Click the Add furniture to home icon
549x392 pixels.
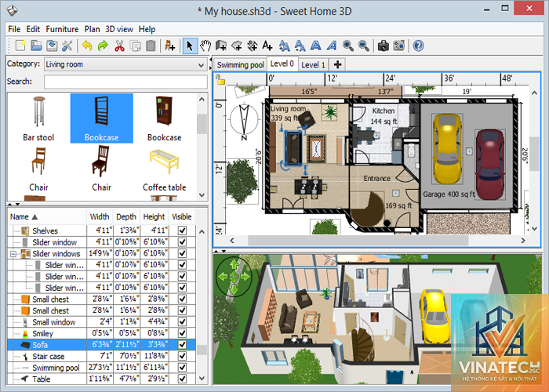click(x=170, y=45)
